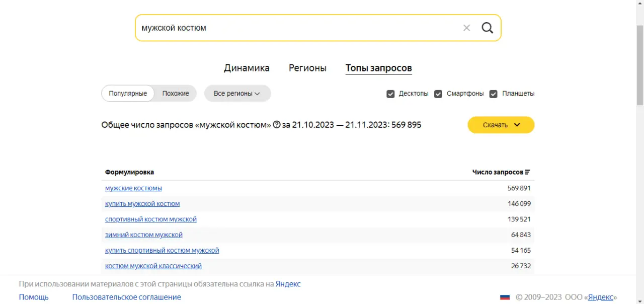The height and width of the screenshot is (304, 644).
Task: Select the Похожие toggle option
Action: 176,94
